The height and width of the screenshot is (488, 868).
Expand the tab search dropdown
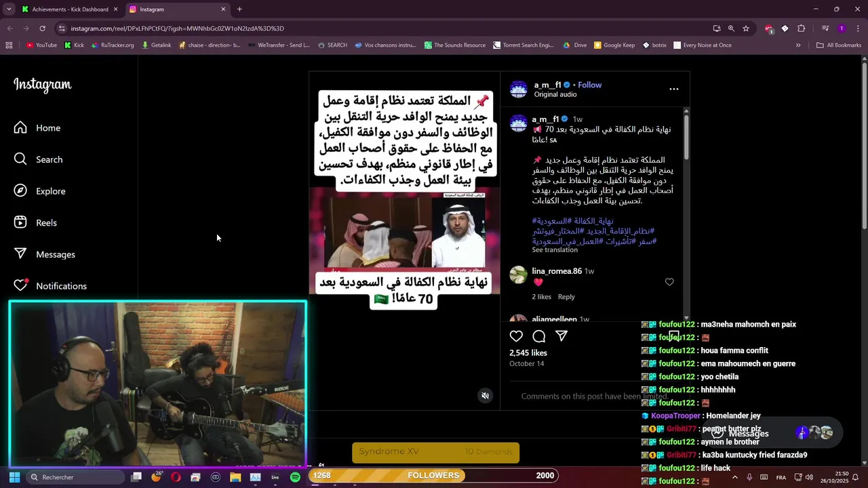pyautogui.click(x=9, y=9)
